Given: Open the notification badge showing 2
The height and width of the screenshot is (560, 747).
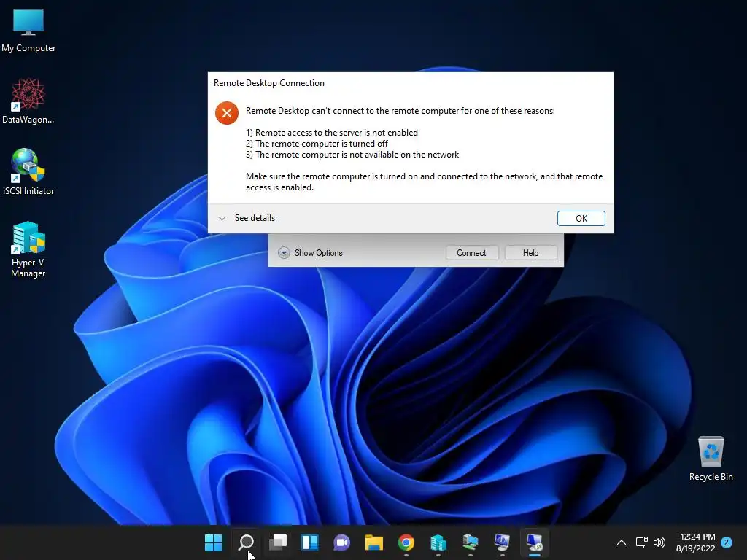Looking at the screenshot, I should click(727, 542).
